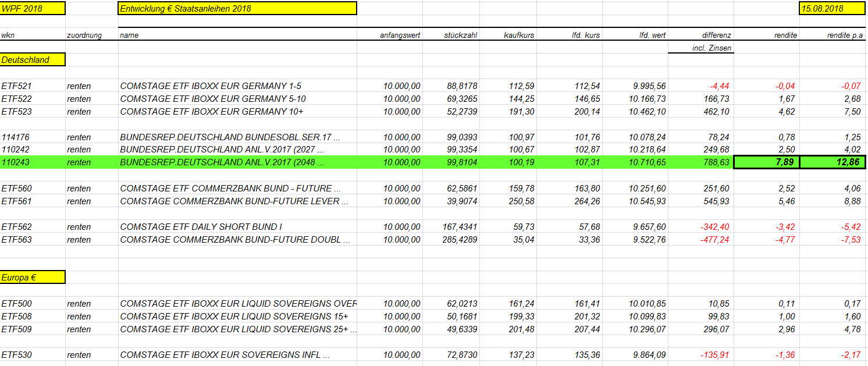Click name 'COMSTAGE ETF IBOXX EUR GERMANY 1-5'
The image size is (868, 366).
(x=211, y=86)
